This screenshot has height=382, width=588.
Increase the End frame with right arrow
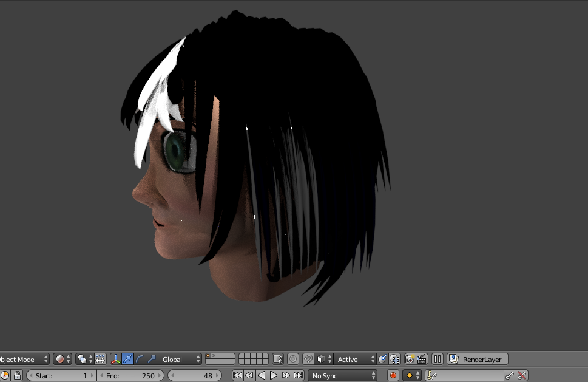(160, 375)
